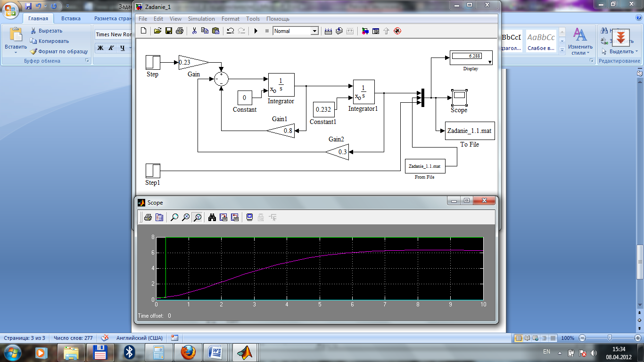Switch to Главная tab in Word
Image resolution: width=644 pixels, height=362 pixels.
(x=38, y=19)
